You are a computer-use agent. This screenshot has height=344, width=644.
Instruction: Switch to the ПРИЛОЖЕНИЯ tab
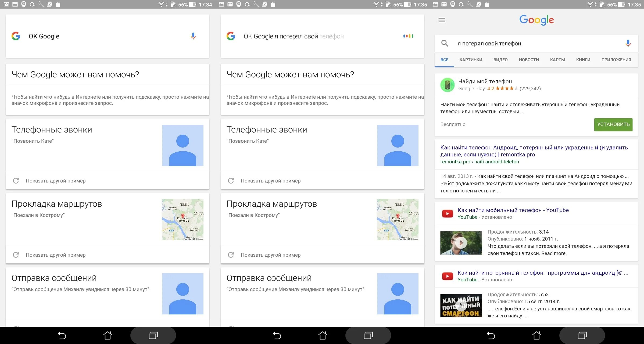click(616, 60)
